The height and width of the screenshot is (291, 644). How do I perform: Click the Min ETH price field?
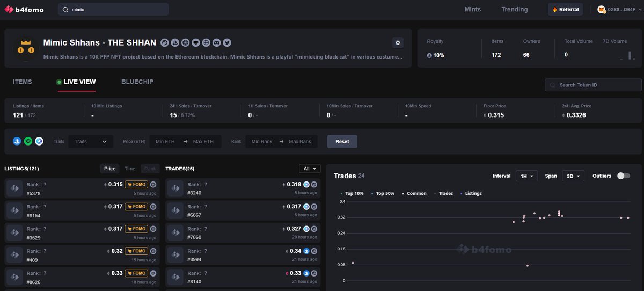click(x=165, y=142)
